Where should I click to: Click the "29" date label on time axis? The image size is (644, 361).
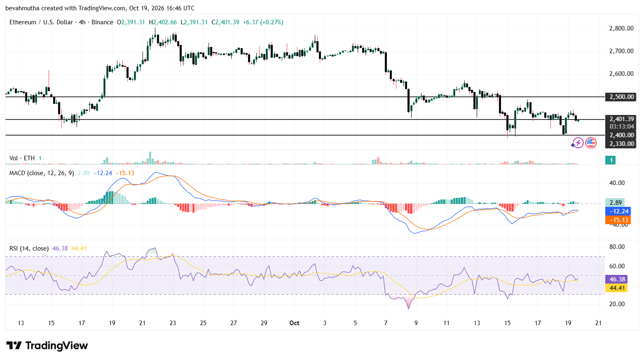pos(264,323)
